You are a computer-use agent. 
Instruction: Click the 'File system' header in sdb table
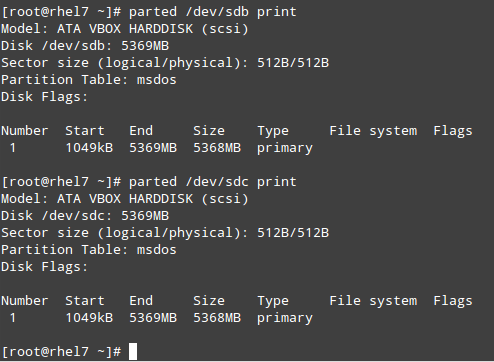373,131
